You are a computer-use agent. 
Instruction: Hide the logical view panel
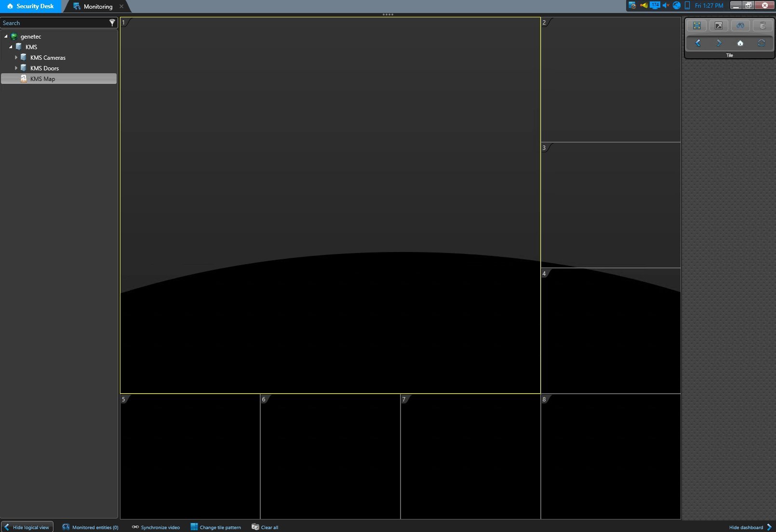pos(27,527)
